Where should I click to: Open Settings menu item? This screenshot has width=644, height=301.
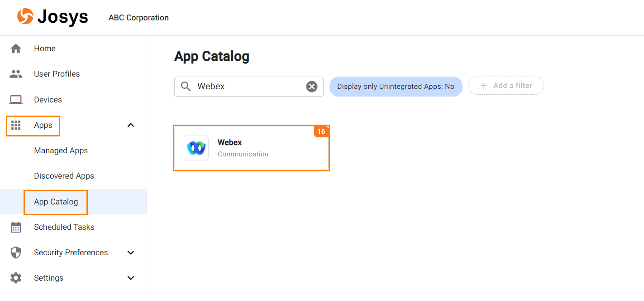click(48, 278)
